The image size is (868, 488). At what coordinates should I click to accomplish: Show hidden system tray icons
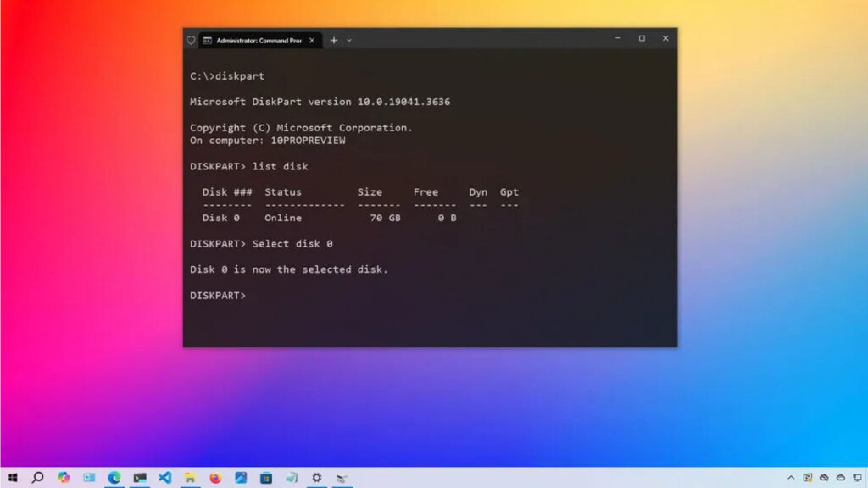coord(791,478)
